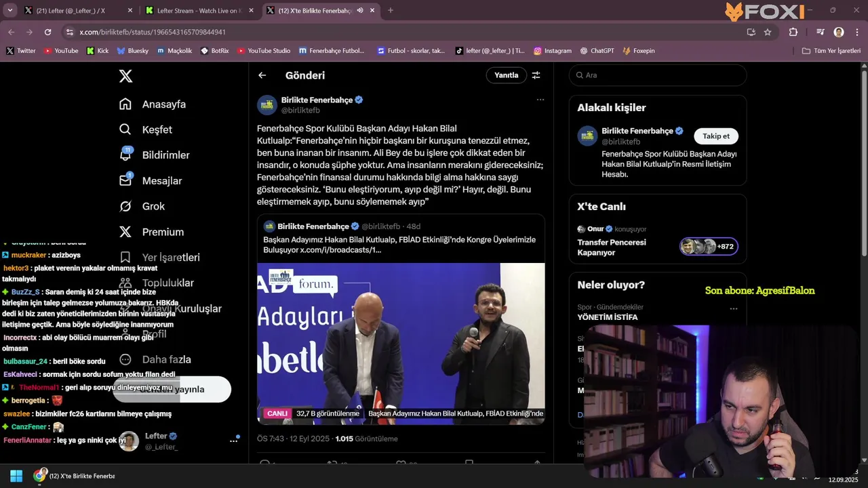
Task: Open a new browser tab
Action: pos(390,10)
